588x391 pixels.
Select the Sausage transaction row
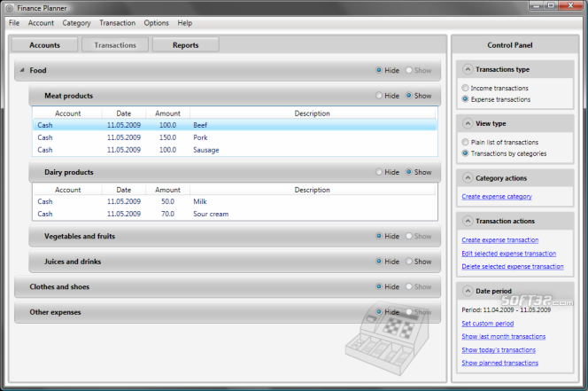(x=235, y=150)
